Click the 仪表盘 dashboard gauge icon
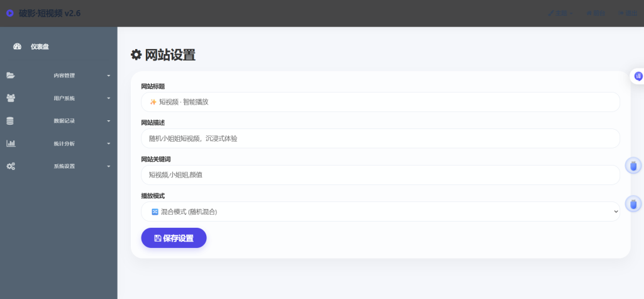644x299 pixels. pos(17,47)
